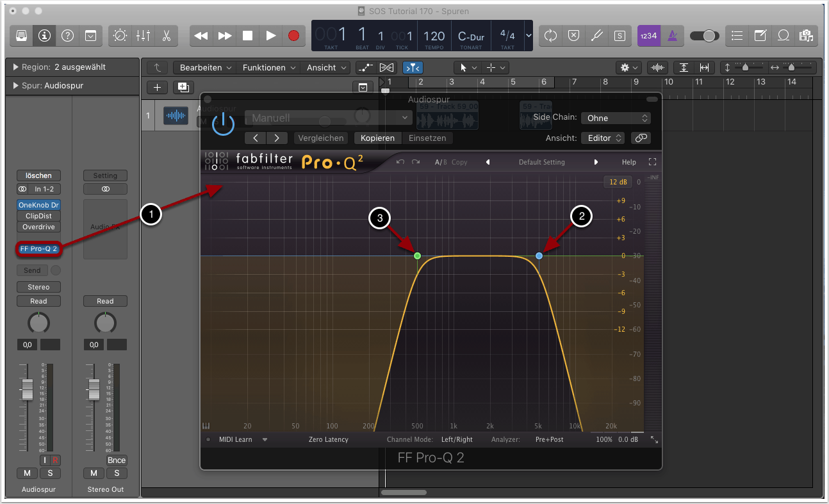Viewport: 829px width, 504px height.
Task: Toggle the metronome click icon
Action: point(671,36)
